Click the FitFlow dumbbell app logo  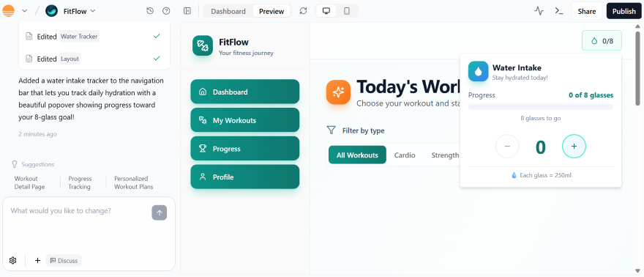pos(203,45)
